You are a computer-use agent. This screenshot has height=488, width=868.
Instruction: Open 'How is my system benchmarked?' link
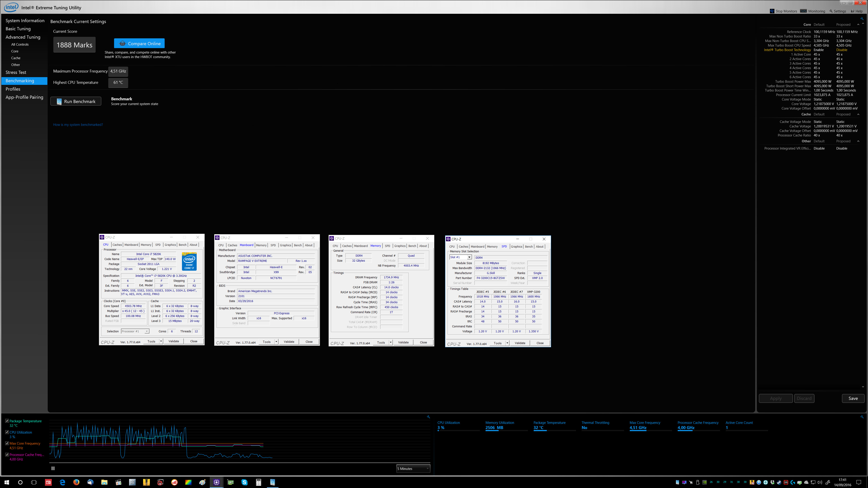(x=78, y=125)
